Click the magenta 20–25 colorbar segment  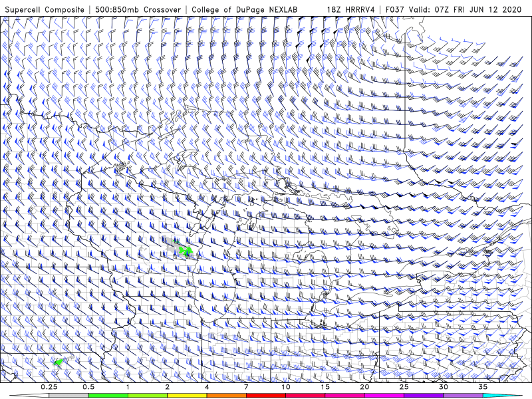[x=384, y=396]
